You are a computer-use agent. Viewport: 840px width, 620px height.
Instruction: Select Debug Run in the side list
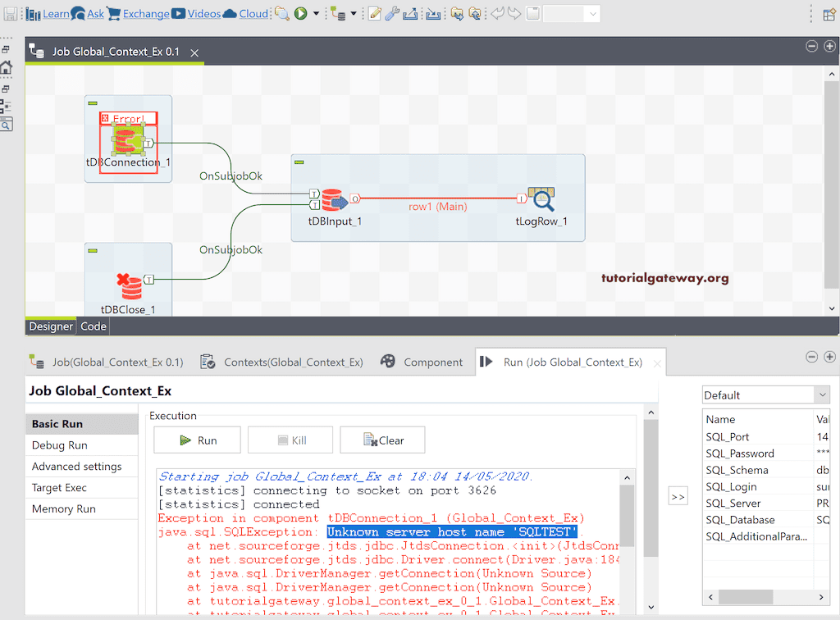[60, 445]
